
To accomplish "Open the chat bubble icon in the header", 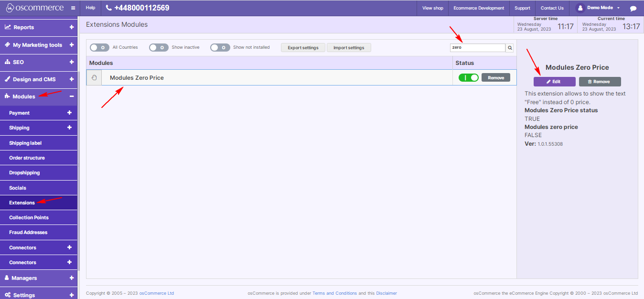I will (x=633, y=8).
